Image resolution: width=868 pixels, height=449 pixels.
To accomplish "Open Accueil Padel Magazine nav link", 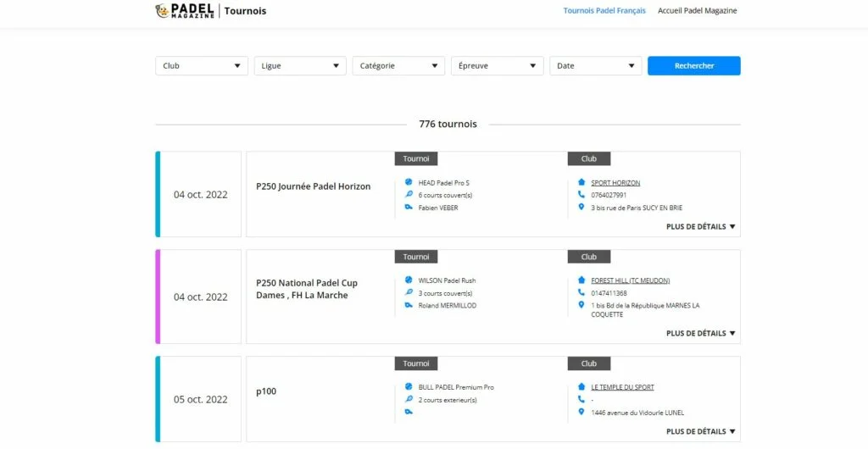I will pos(697,11).
